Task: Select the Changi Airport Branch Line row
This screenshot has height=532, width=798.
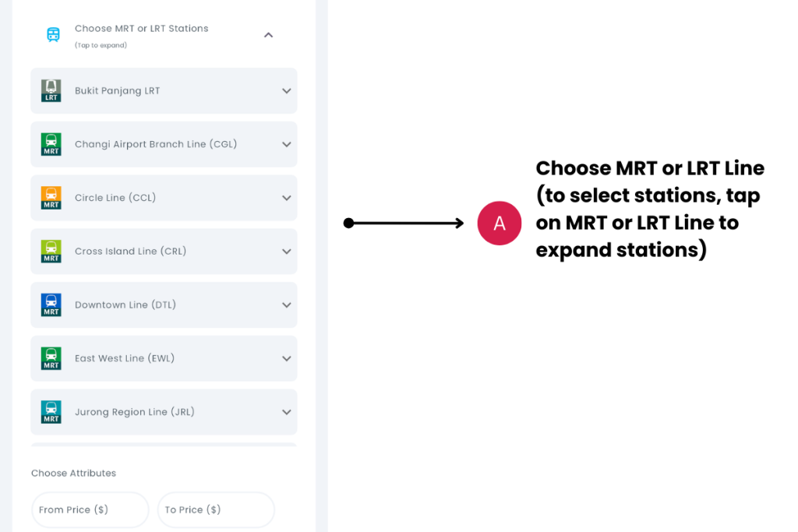Action: 164,144
